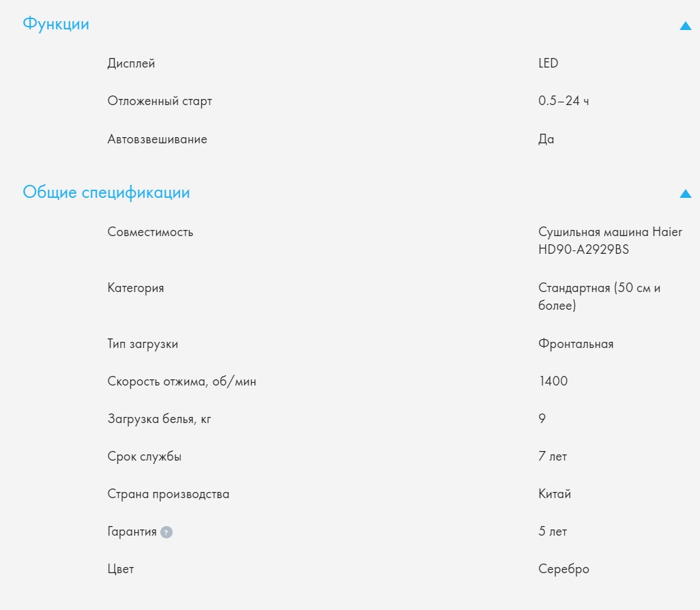700x610 pixels.
Task: Open the Гарантия help question-mark icon
Action: (166, 532)
